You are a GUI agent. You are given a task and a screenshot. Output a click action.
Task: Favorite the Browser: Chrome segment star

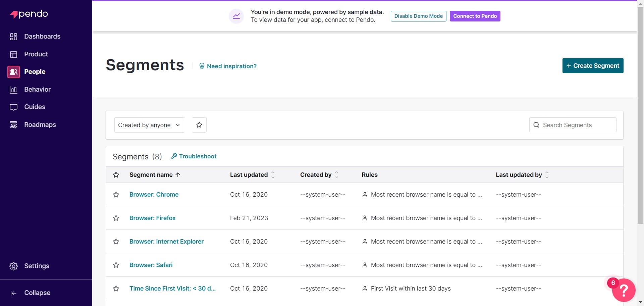[116, 195]
